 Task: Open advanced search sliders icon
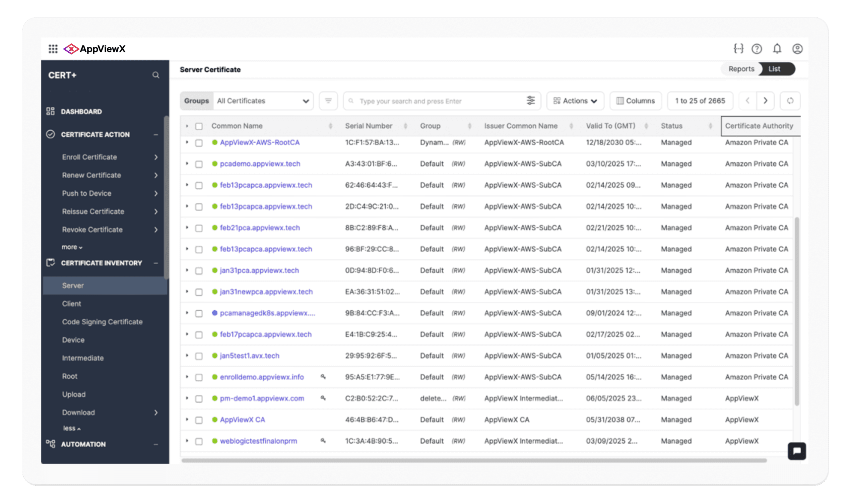(x=530, y=101)
